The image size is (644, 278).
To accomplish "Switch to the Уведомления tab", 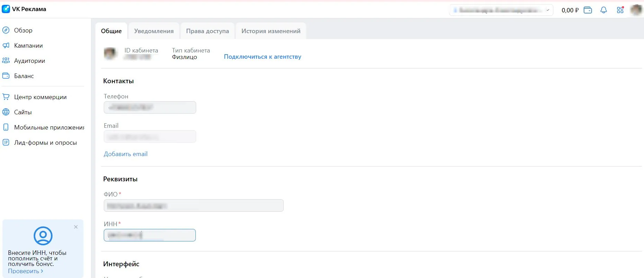I will pyautogui.click(x=154, y=31).
